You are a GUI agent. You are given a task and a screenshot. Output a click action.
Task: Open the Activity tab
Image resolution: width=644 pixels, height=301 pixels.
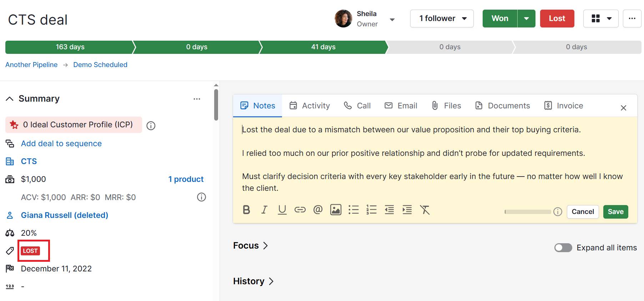click(310, 106)
